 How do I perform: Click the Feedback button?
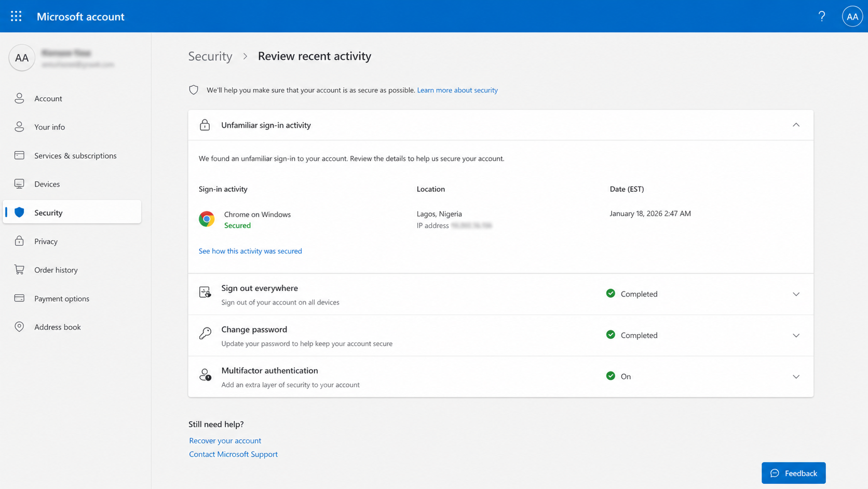(793, 473)
